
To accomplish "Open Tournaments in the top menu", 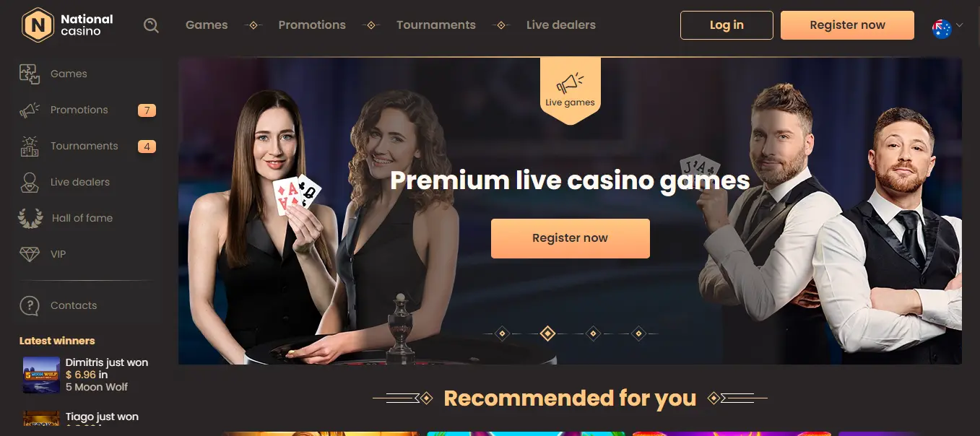I will click(x=436, y=25).
